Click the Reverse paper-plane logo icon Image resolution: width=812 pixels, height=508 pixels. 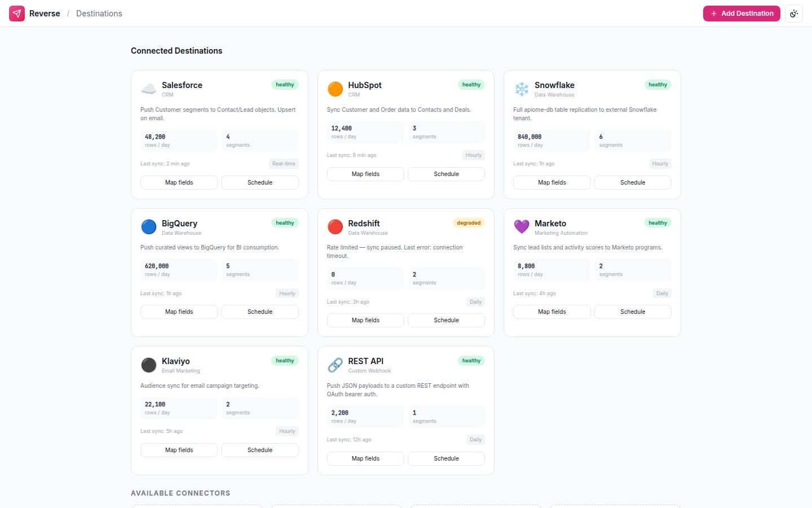coord(17,14)
